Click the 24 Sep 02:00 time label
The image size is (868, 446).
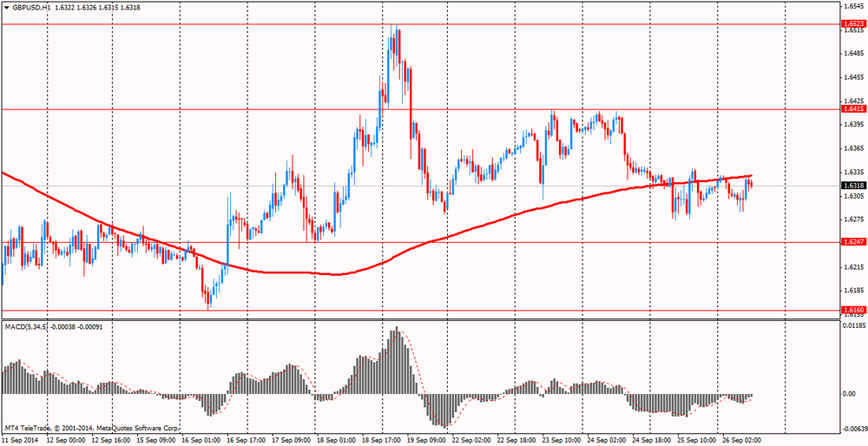pyautogui.click(x=608, y=440)
